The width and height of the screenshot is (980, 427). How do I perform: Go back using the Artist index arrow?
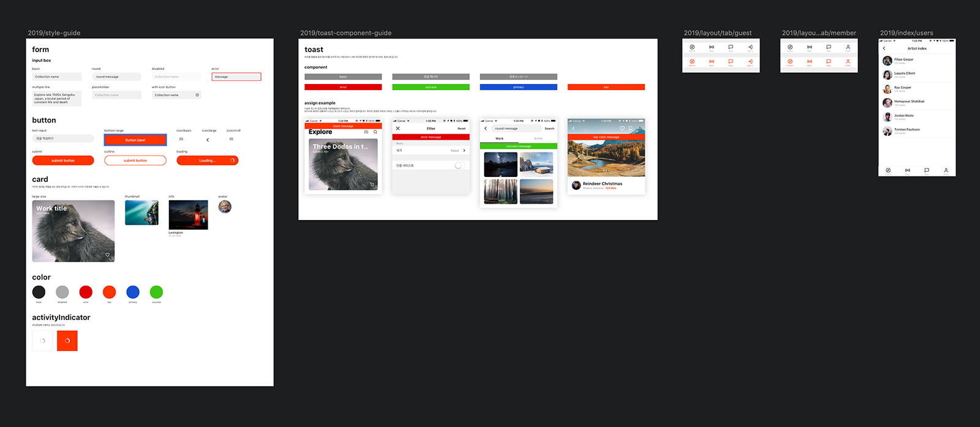(x=884, y=48)
